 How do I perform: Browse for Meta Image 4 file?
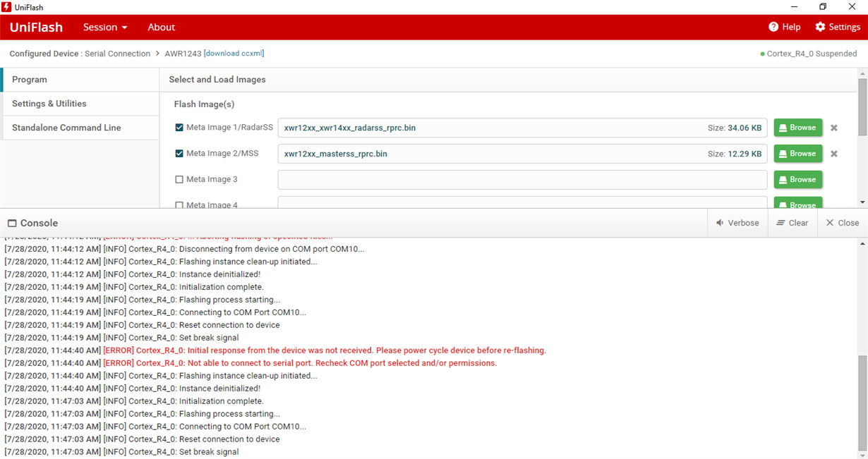(x=798, y=203)
